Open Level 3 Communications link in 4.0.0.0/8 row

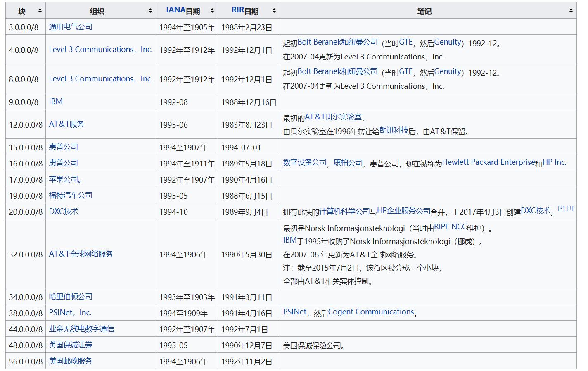coord(101,50)
